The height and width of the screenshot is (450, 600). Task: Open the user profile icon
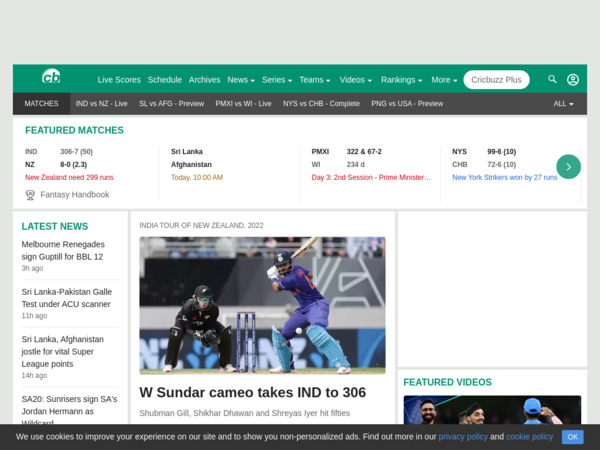tap(573, 80)
